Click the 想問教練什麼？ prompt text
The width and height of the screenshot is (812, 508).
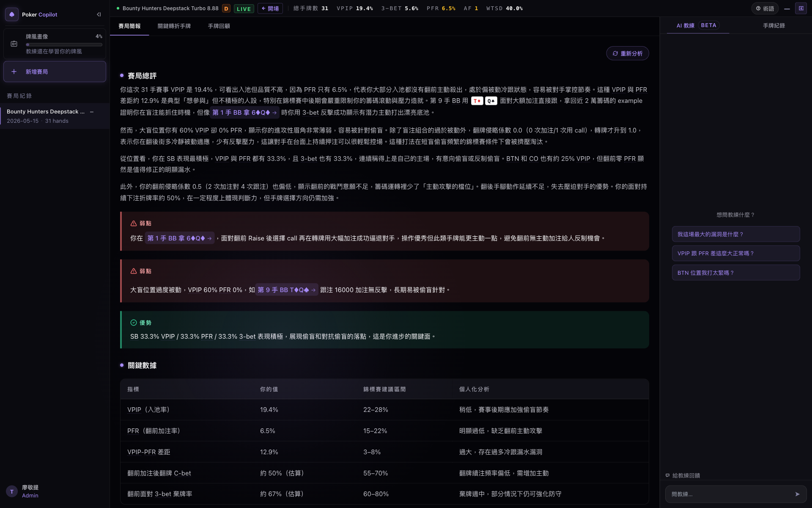(x=736, y=215)
